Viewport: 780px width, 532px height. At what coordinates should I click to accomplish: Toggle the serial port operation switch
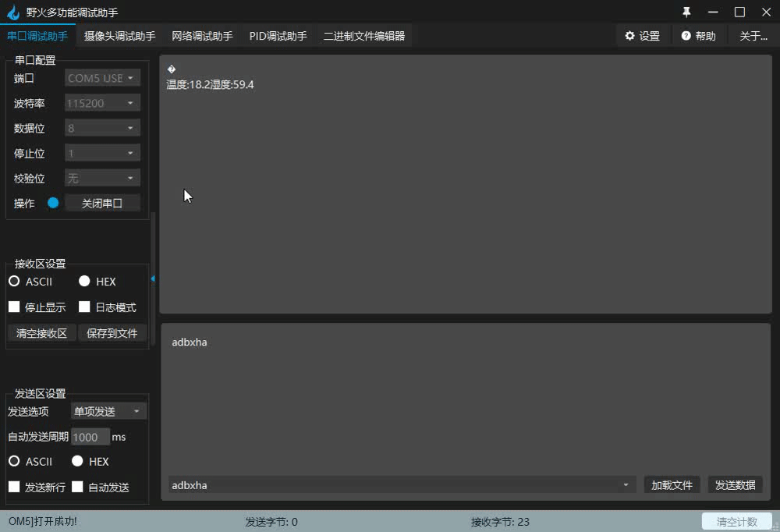pos(51,202)
